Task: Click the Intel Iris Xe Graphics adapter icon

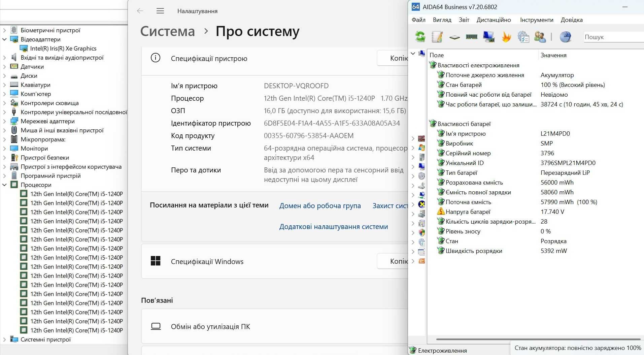Action: (x=24, y=49)
